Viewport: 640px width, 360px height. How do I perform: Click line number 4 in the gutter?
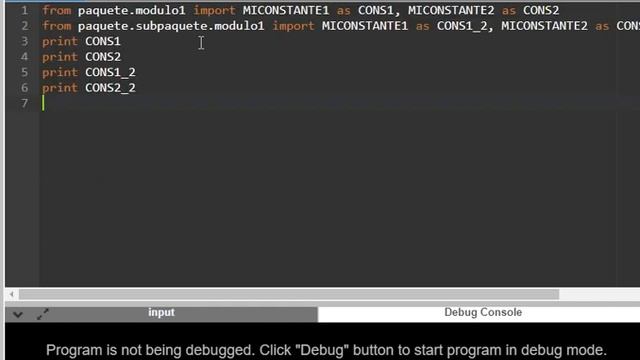coord(24,57)
